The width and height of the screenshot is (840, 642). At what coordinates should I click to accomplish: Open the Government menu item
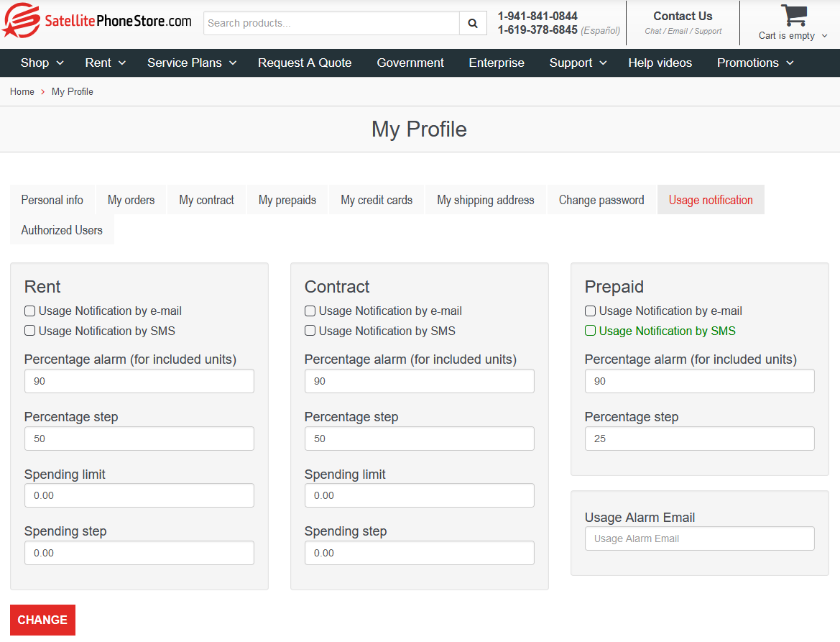pos(410,63)
